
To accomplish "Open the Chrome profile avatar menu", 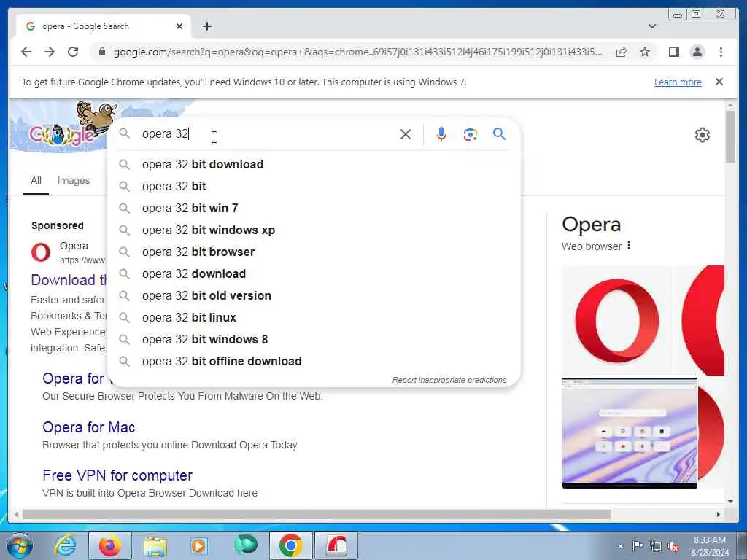I will (x=697, y=52).
